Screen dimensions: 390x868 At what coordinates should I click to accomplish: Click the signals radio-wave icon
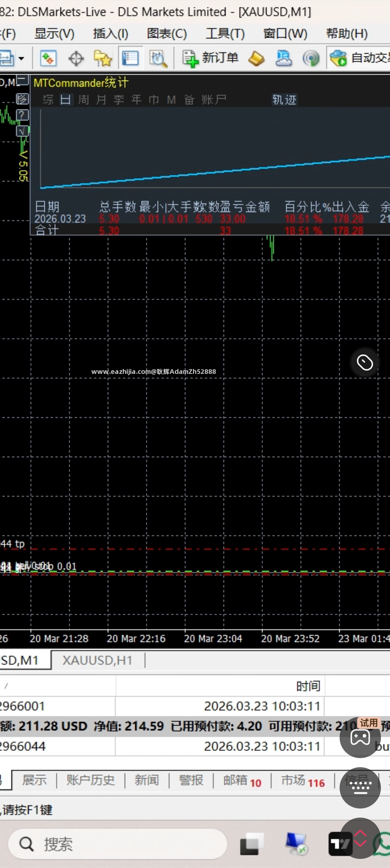[x=311, y=59]
